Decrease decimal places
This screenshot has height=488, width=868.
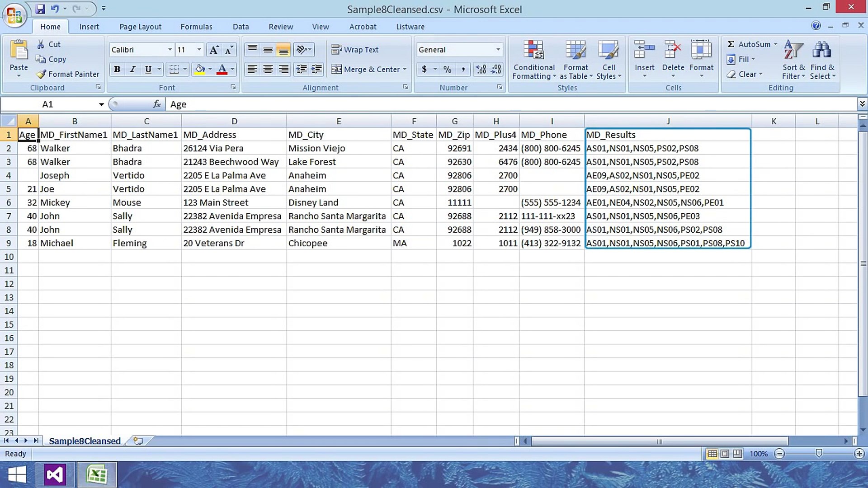496,69
